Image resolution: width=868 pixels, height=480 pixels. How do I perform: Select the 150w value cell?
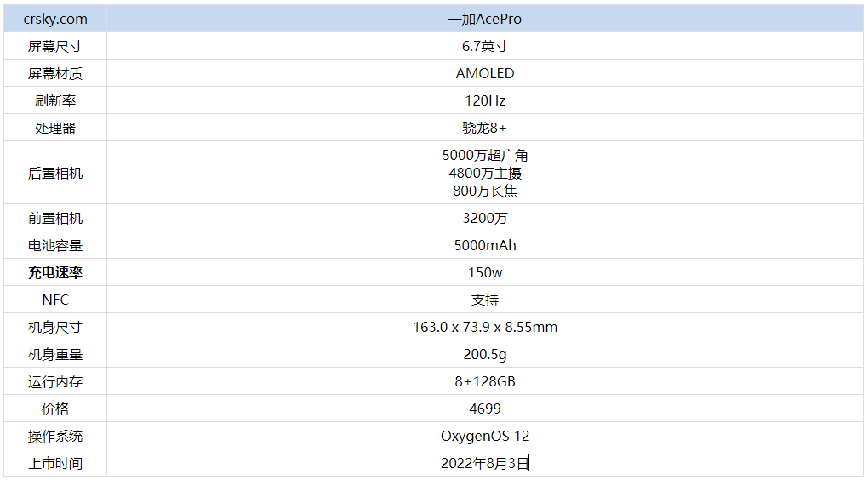tap(485, 271)
